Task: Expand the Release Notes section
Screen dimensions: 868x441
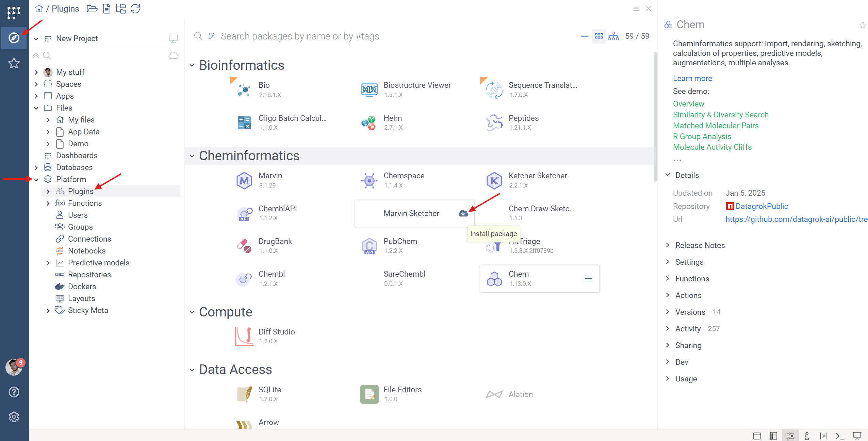Action: coord(700,245)
